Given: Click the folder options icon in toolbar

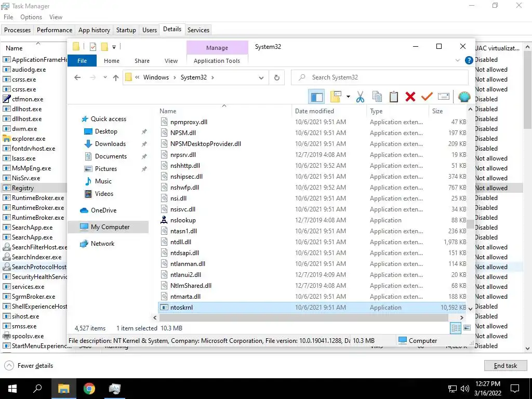Looking at the screenshot, I should (336, 97).
